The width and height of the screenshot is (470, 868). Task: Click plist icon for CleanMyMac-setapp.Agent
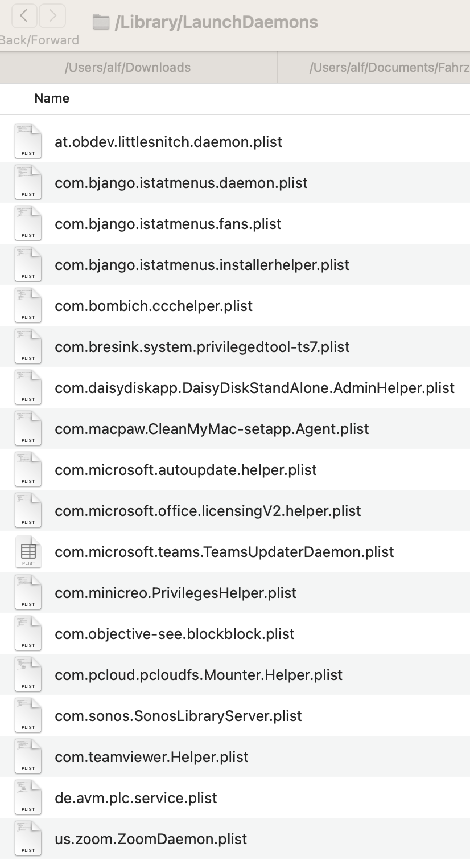click(28, 428)
